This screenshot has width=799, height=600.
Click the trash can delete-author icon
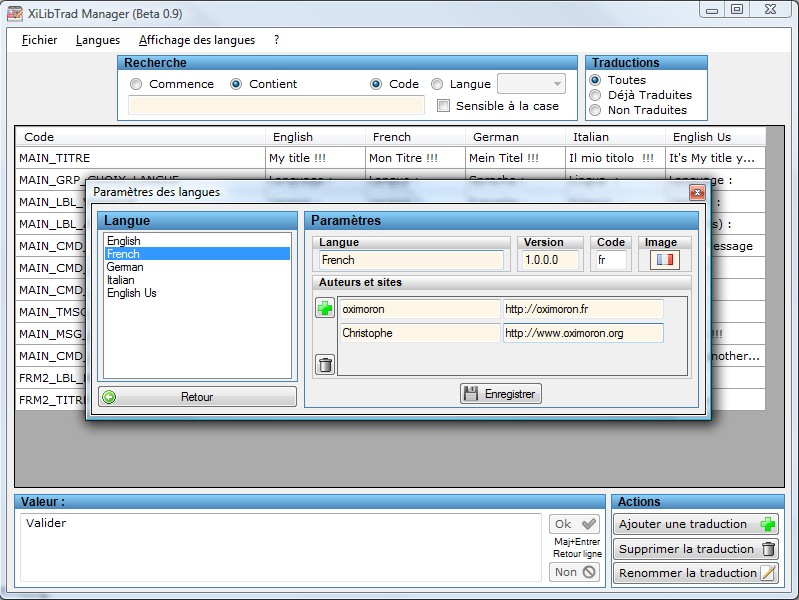click(325, 365)
